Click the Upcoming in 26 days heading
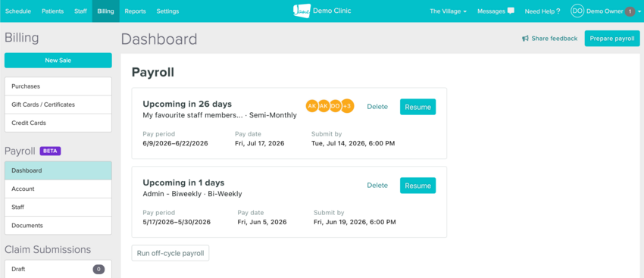The width and height of the screenshot is (644, 278). pyautogui.click(x=187, y=104)
